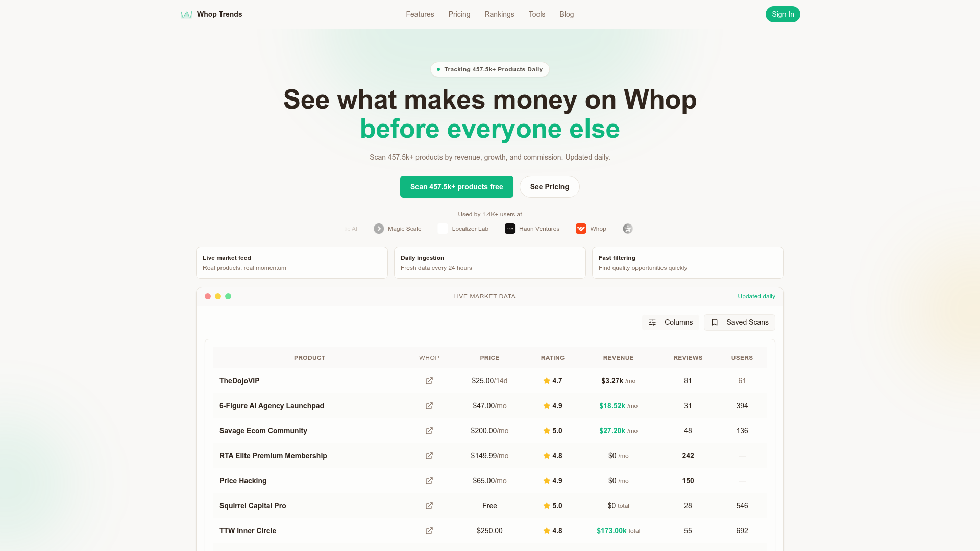The height and width of the screenshot is (551, 980).
Task: Sort by the REVIEWS column header
Action: tap(688, 358)
